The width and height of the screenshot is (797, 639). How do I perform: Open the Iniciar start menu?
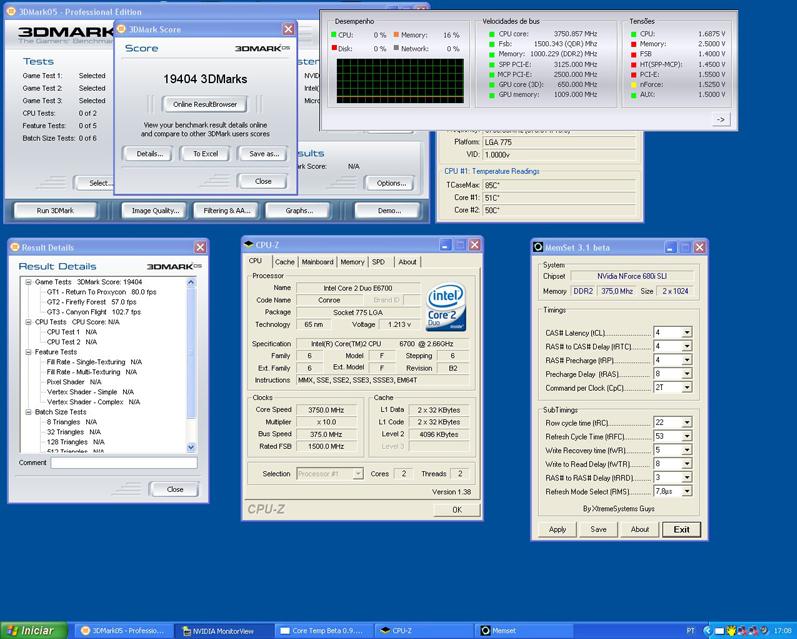point(34,631)
